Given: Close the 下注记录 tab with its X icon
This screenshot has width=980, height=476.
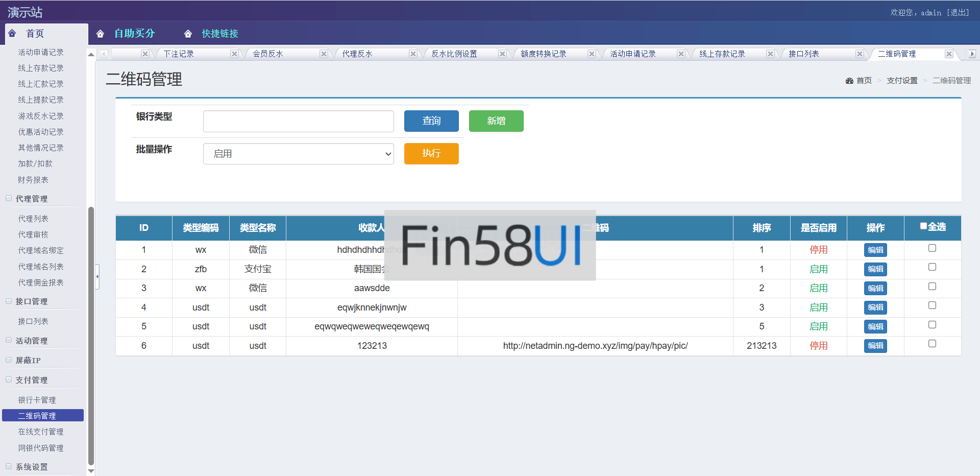Looking at the screenshot, I should coord(234,54).
